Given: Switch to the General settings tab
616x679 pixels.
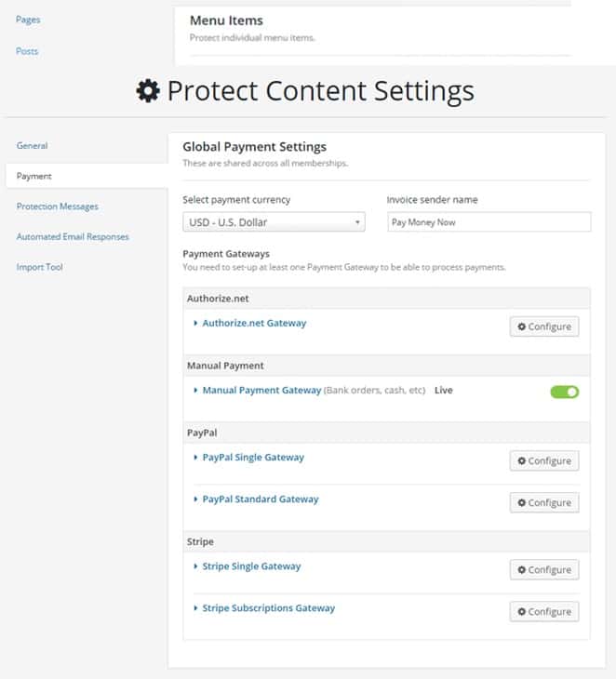Looking at the screenshot, I should [x=32, y=145].
